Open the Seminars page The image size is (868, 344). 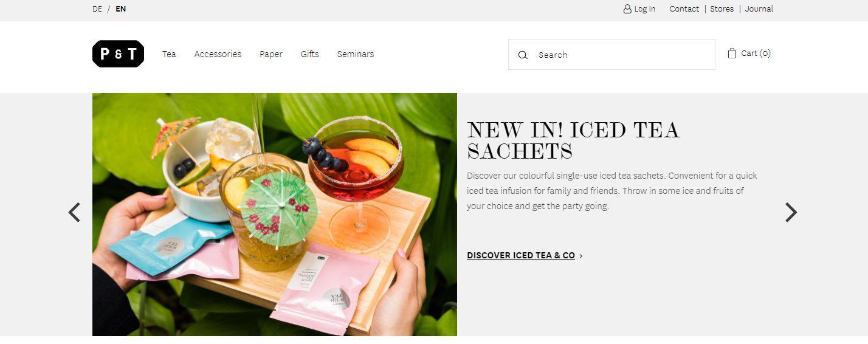pyautogui.click(x=356, y=54)
